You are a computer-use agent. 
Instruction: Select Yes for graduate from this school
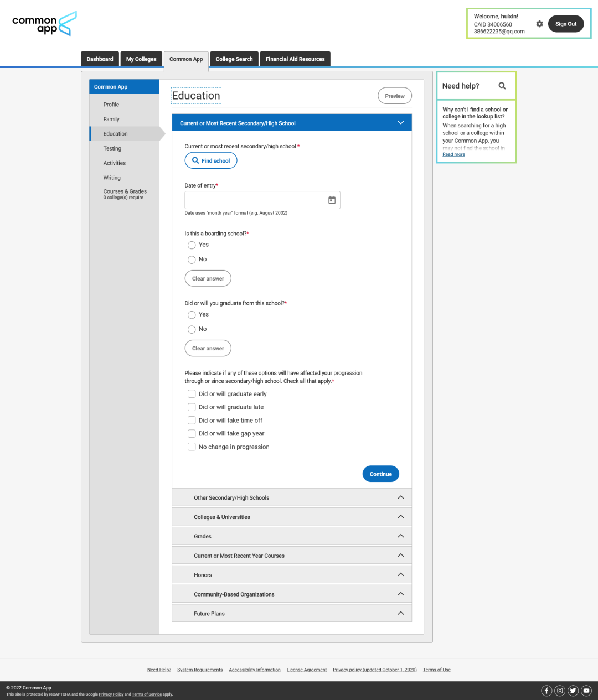pyautogui.click(x=192, y=315)
